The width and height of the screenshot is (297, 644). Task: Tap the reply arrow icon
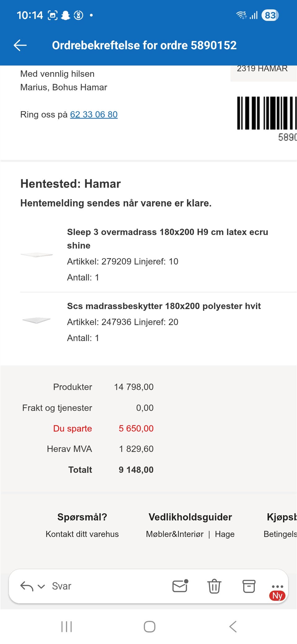27,586
